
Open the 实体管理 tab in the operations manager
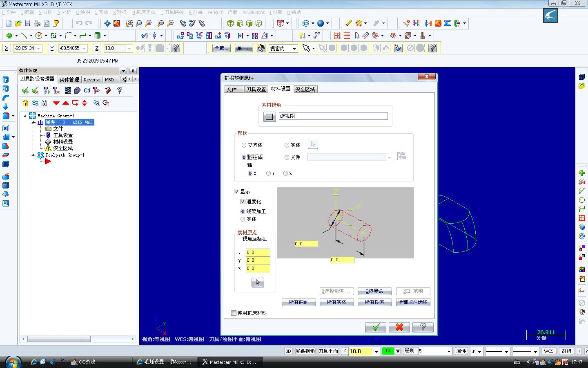[69, 80]
